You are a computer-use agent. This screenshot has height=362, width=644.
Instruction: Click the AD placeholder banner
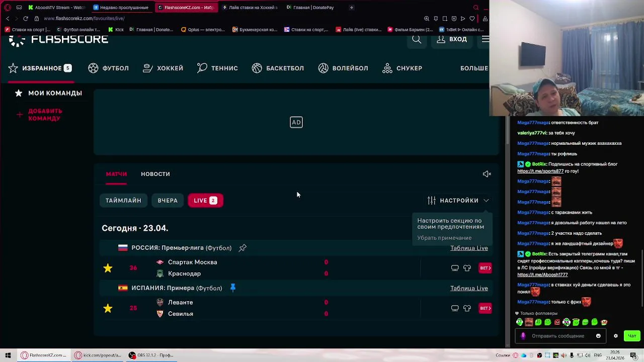coord(296,122)
